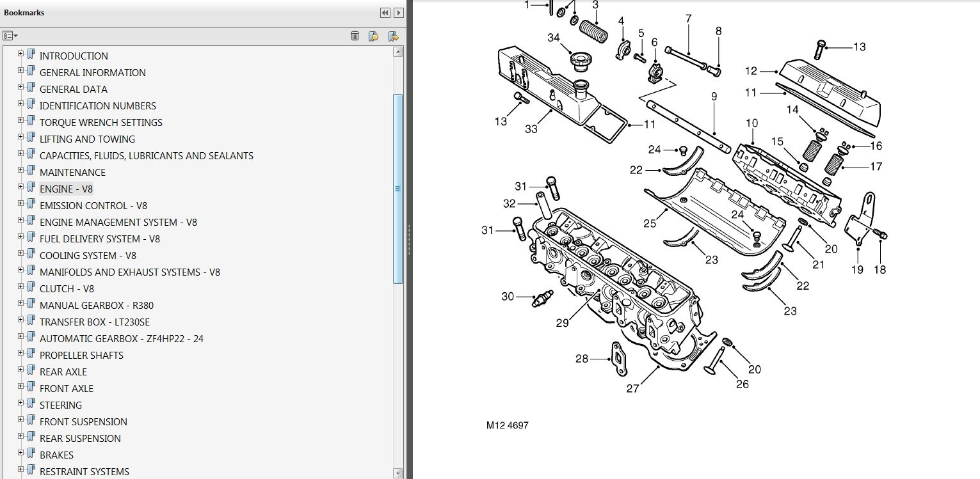Viewport: 980px width, 479px height.
Task: Expand the GENERAL INFORMATION bookmark
Action: (x=21, y=70)
